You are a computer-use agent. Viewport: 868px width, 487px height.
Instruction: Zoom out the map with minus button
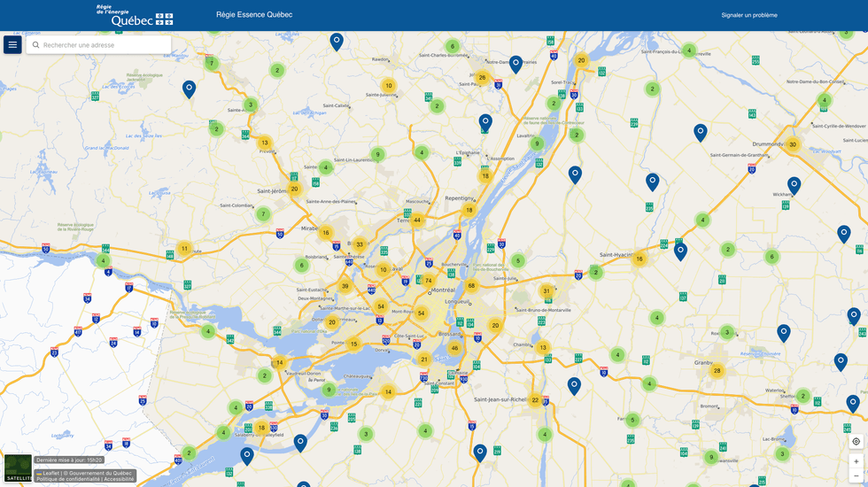(x=856, y=476)
